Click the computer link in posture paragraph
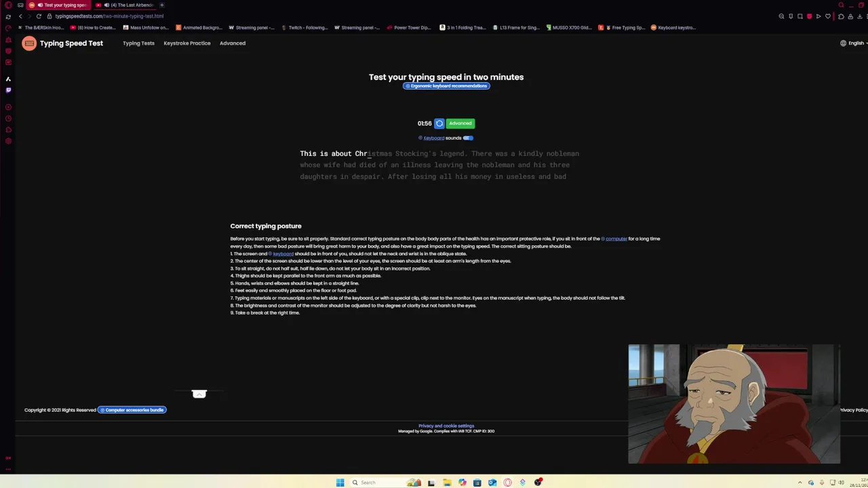868x488 pixels. point(616,239)
